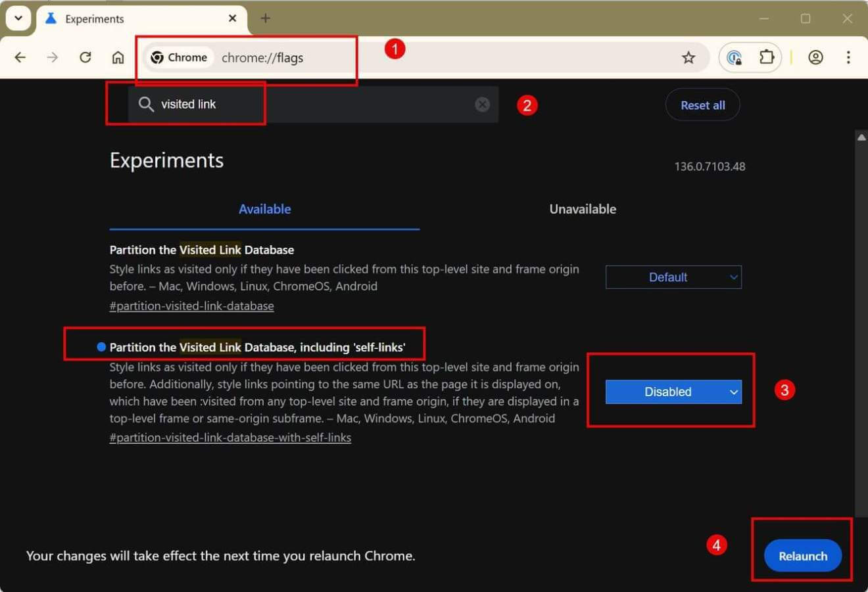The width and height of the screenshot is (868, 592).
Task: Clear the visited link search query
Action: coord(482,104)
